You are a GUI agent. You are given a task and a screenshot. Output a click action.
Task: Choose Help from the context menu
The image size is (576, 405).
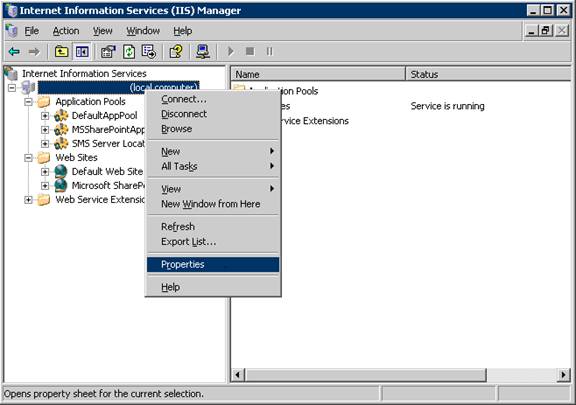click(213, 287)
